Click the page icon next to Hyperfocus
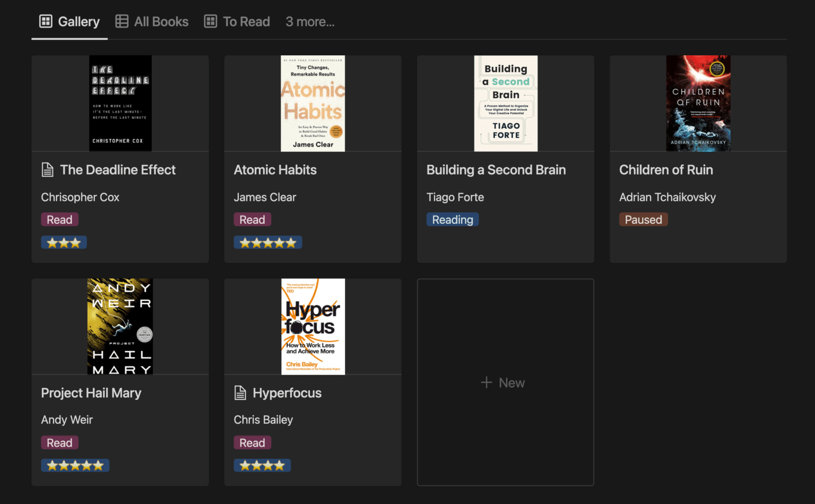The height and width of the screenshot is (504, 815). point(240,393)
